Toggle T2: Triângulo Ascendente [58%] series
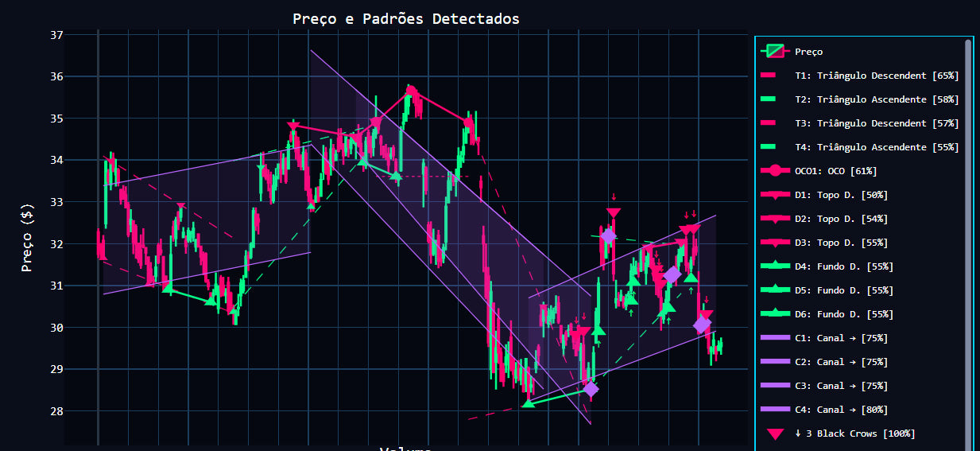Image resolution: width=980 pixels, height=451 pixels. [876, 99]
